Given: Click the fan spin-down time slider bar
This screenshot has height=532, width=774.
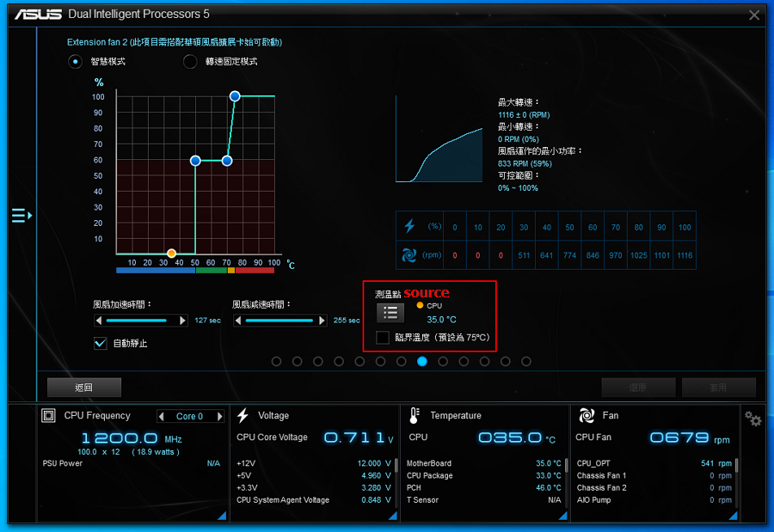Looking at the screenshot, I should (279, 321).
